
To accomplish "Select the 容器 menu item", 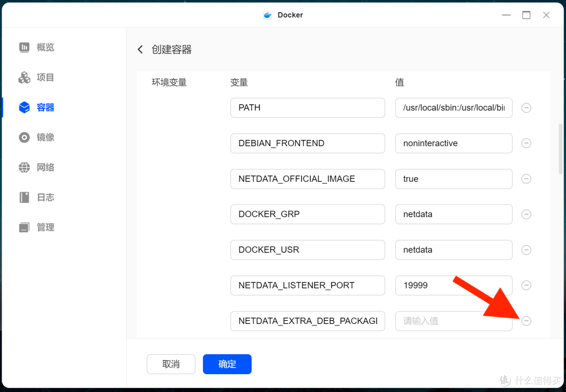I will [x=46, y=107].
